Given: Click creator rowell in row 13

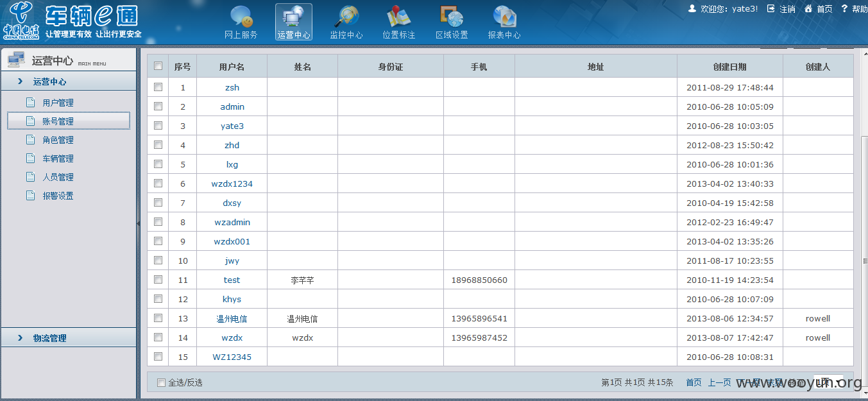Looking at the screenshot, I should (818, 318).
